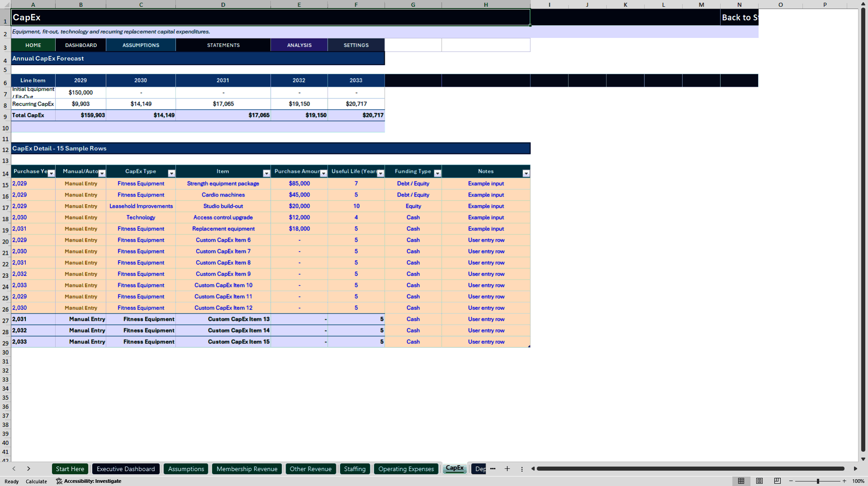Add a new sheet with plus icon

(507, 469)
